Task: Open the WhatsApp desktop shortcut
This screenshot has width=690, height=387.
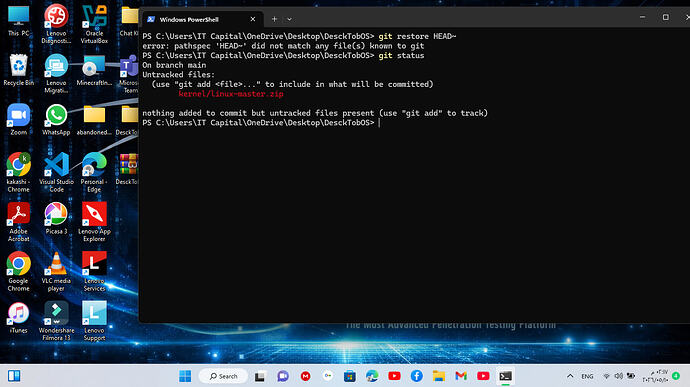Action: pyautogui.click(x=56, y=119)
